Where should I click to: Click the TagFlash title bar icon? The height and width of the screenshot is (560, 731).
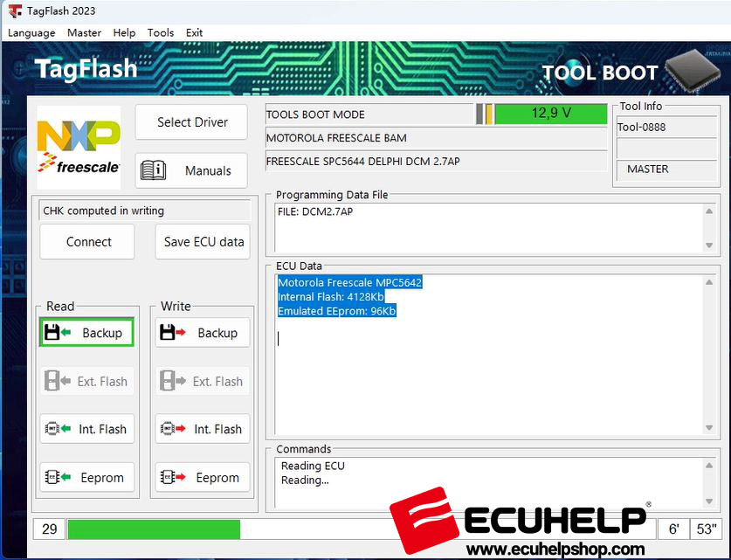pos(16,10)
